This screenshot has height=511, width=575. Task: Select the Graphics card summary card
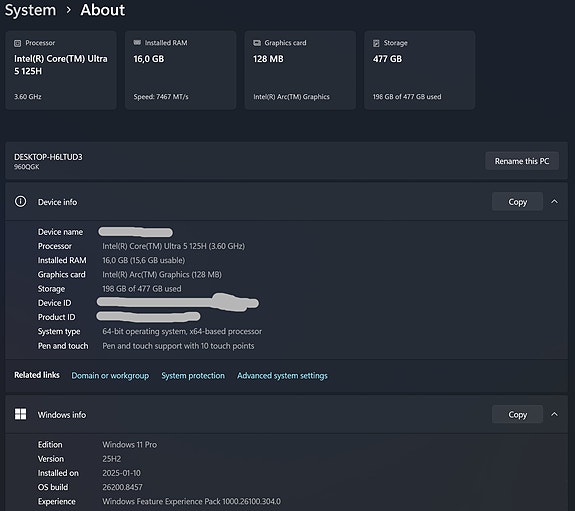pos(300,70)
